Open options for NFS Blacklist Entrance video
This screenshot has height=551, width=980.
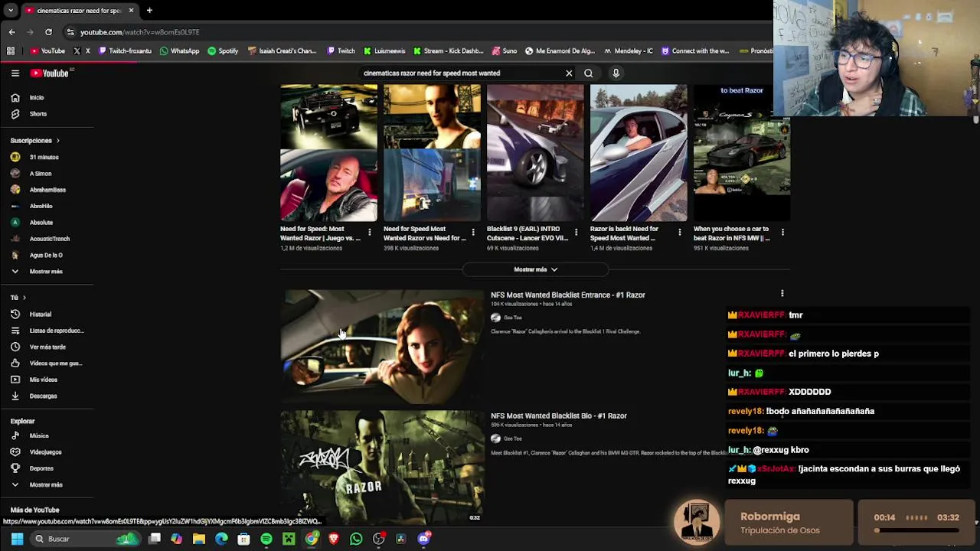tap(782, 293)
